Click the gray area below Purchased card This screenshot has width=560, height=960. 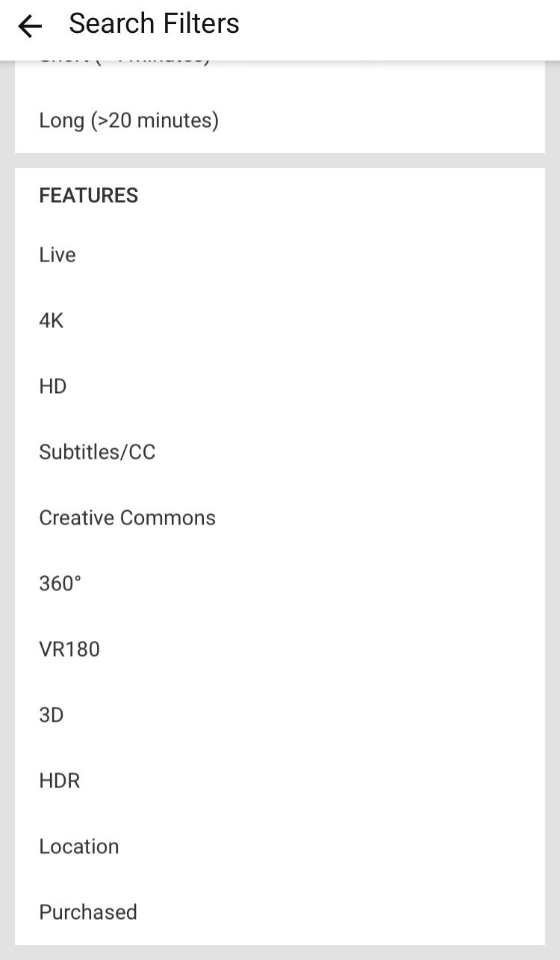279,953
